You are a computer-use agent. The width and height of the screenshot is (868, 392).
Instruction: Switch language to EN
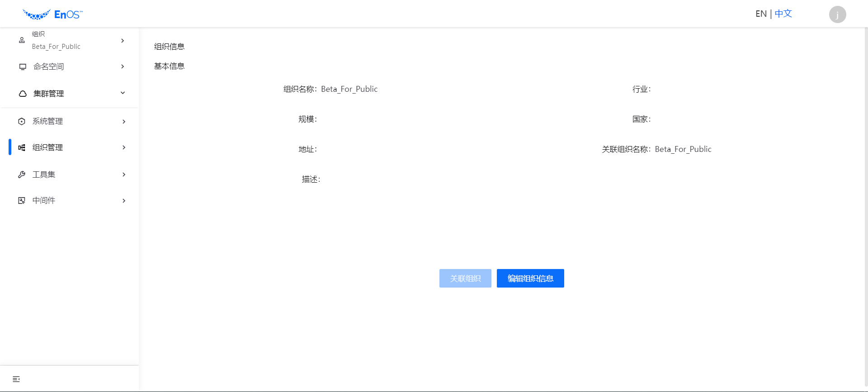point(761,14)
